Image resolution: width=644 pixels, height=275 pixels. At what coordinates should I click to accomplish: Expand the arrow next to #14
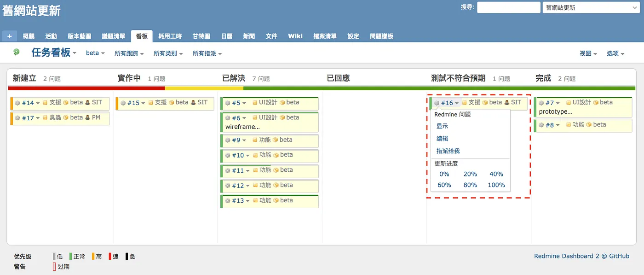click(x=38, y=104)
